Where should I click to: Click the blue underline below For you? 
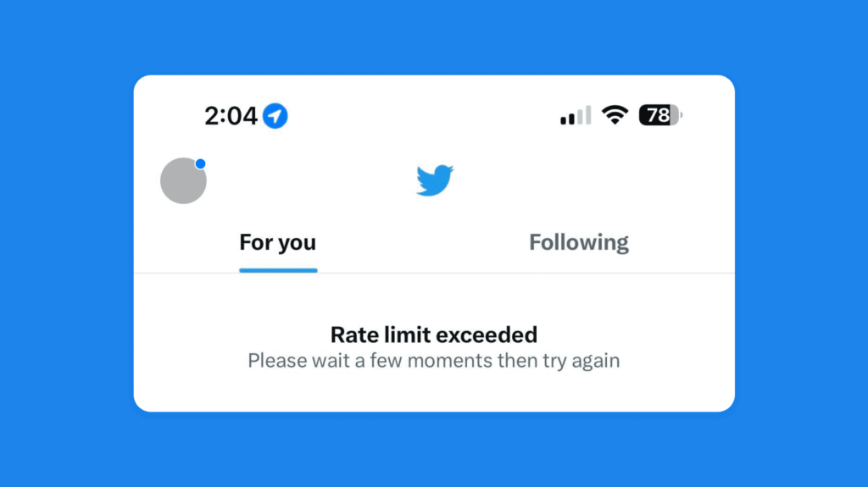[278, 270]
